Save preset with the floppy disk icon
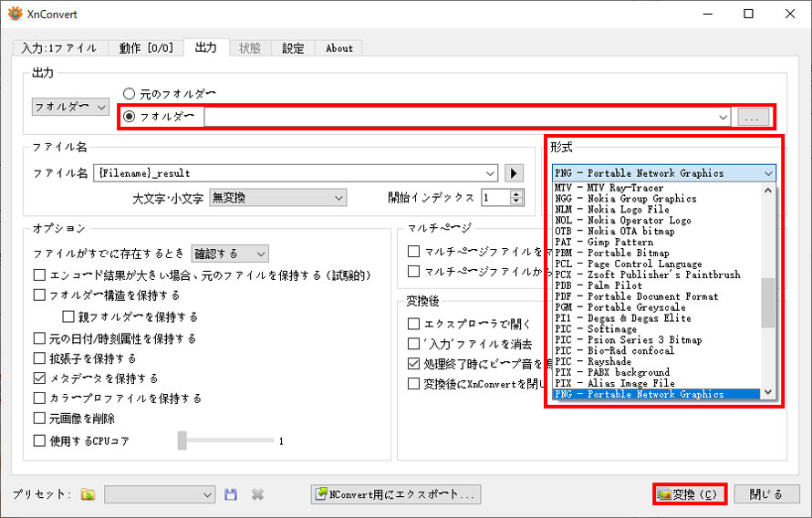 [231, 494]
